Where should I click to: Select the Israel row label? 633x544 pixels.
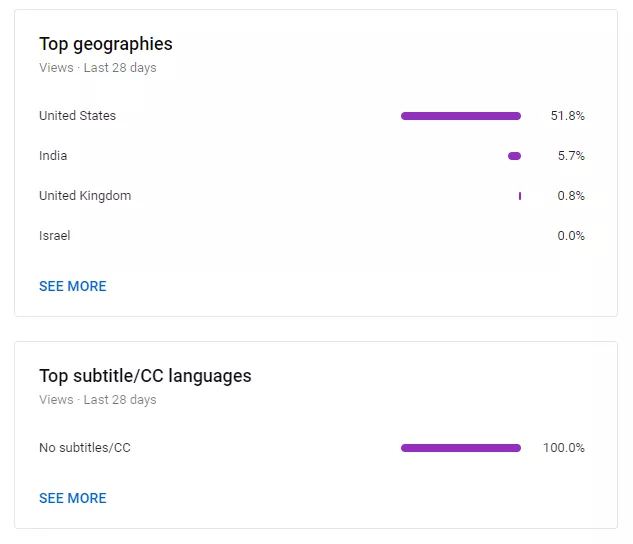[54, 236]
